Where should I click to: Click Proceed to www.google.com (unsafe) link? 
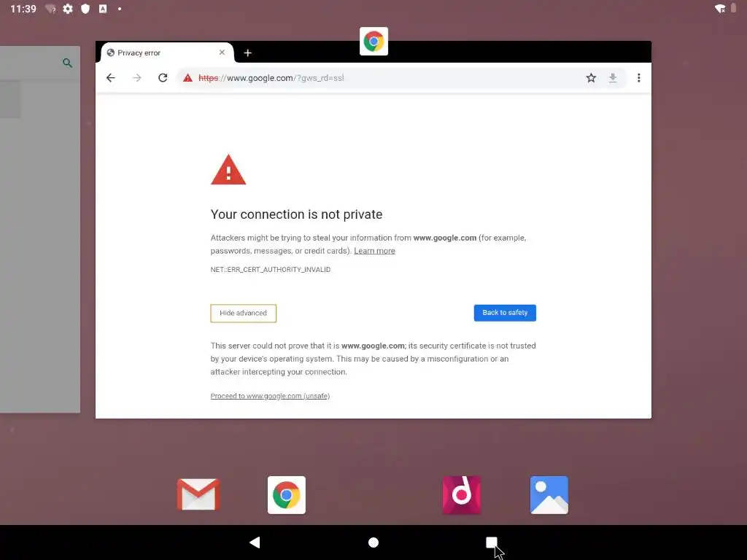270,396
